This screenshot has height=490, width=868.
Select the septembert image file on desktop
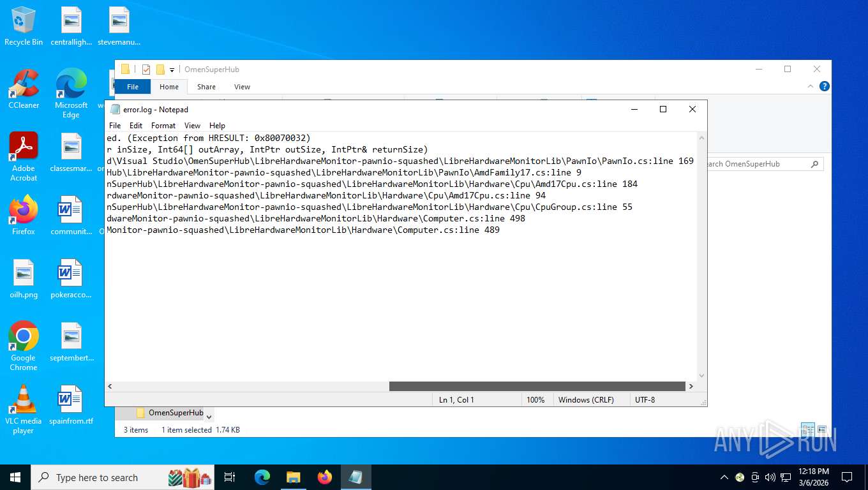pyautogui.click(x=71, y=341)
